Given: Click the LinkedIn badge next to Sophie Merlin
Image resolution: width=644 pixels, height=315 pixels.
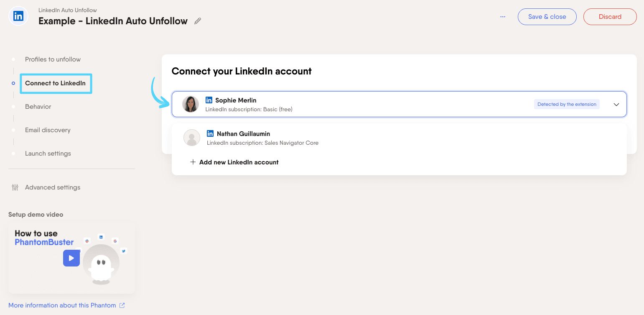Looking at the screenshot, I should tap(209, 100).
